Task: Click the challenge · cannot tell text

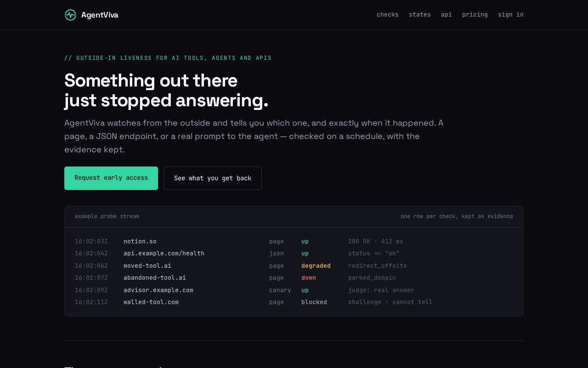Action: click(390, 302)
